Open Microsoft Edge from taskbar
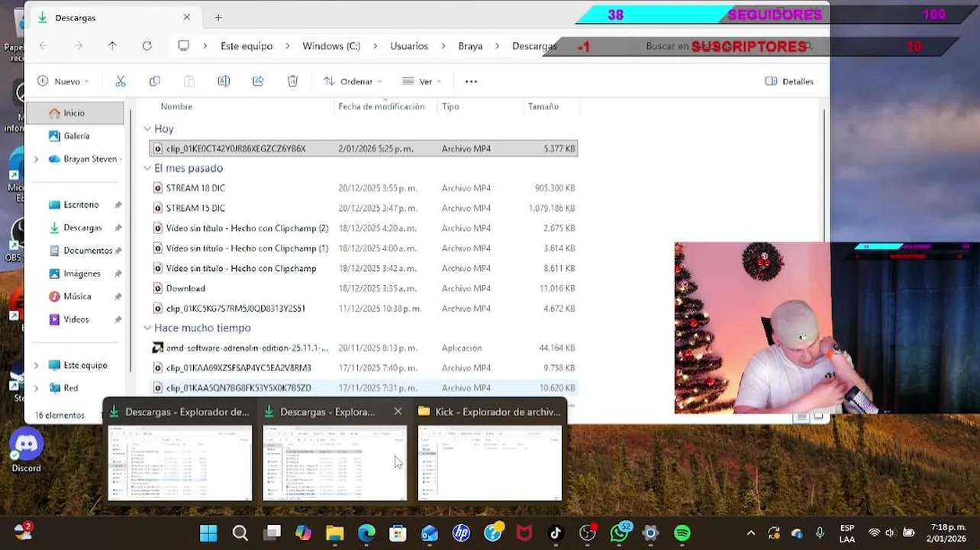The height and width of the screenshot is (550, 980). tap(366, 533)
